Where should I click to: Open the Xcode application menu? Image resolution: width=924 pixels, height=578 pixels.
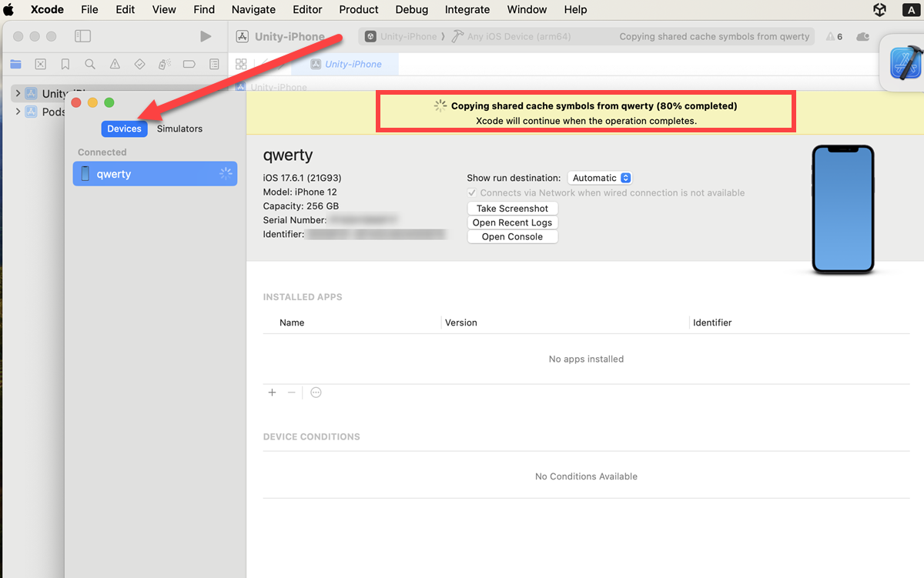(47, 9)
